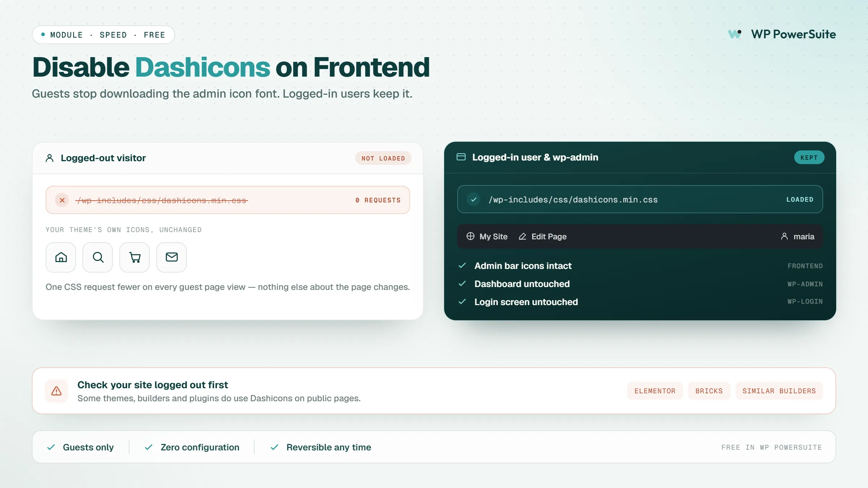Click the warning triangle icon
The image size is (868, 488).
pos(56,391)
